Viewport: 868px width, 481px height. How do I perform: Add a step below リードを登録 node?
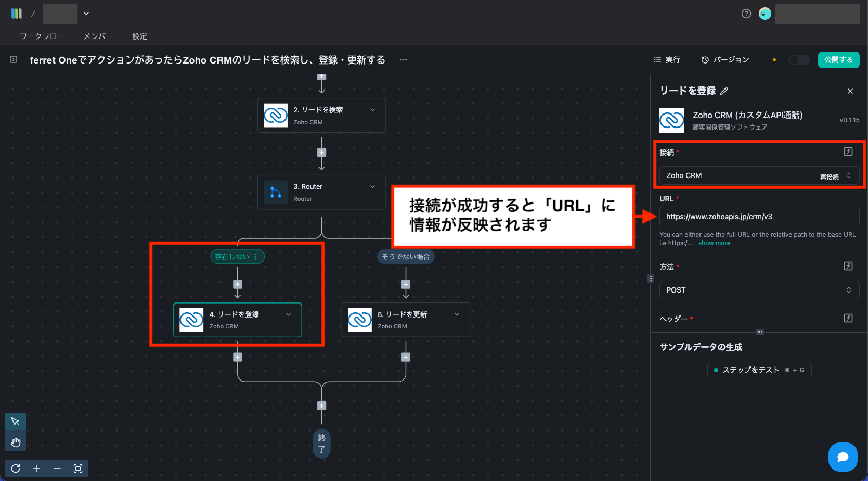click(x=238, y=357)
